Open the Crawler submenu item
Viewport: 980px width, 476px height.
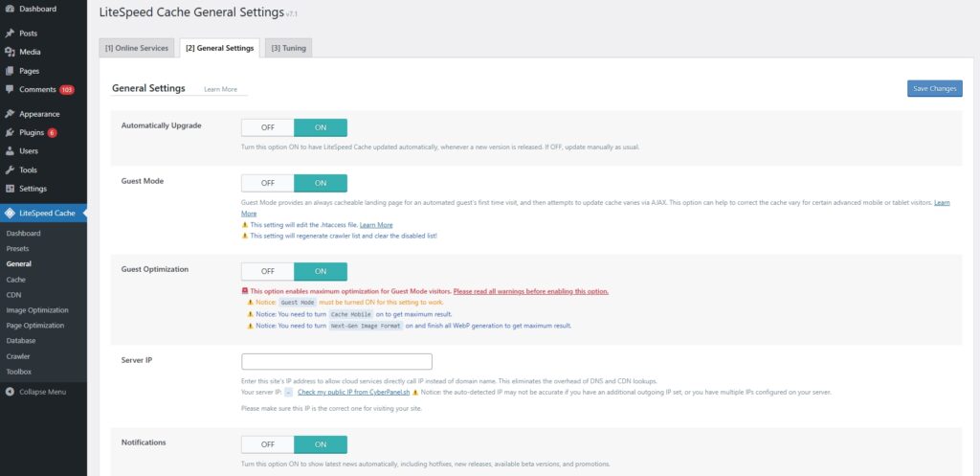[x=18, y=356]
